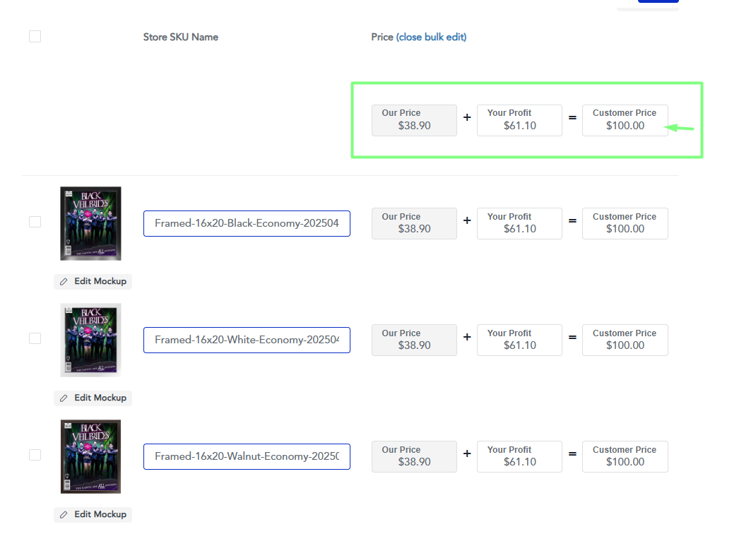Click Edit Mockup under black frame product

coord(93,281)
